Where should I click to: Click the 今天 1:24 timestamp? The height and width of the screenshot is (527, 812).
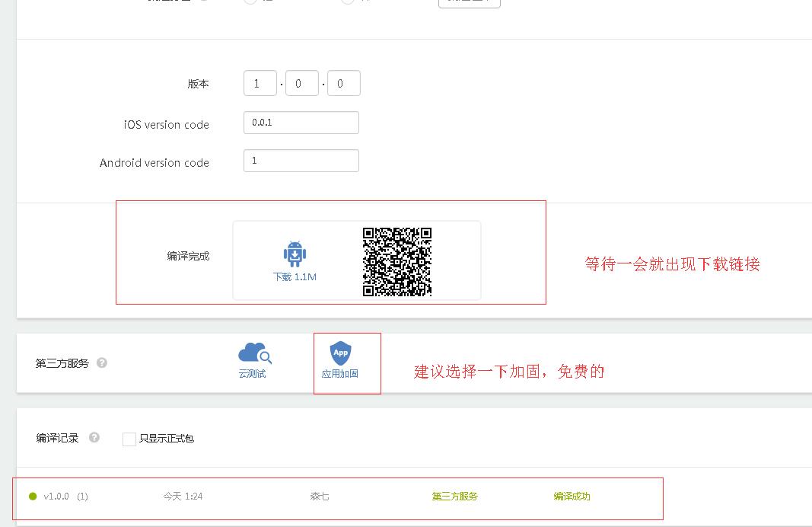(183, 497)
